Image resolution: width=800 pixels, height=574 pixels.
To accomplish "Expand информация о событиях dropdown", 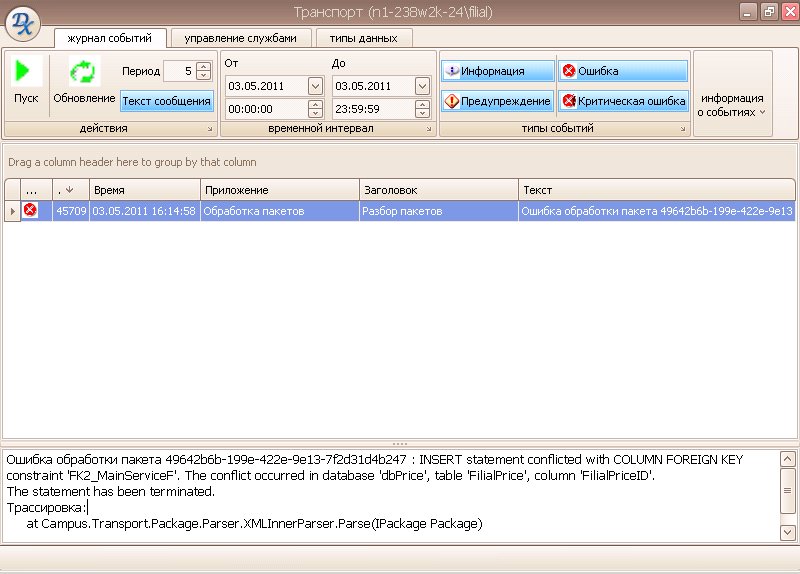I will pyautogui.click(x=732, y=105).
